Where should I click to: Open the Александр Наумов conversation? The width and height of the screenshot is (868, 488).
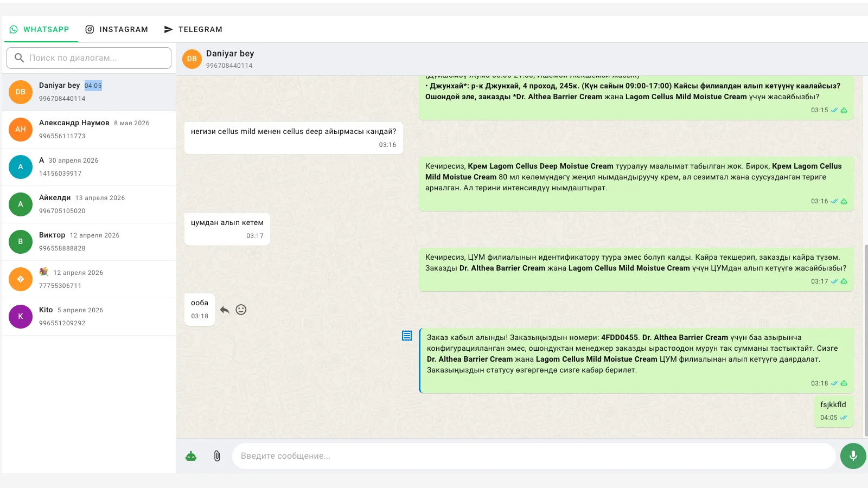coord(89,130)
